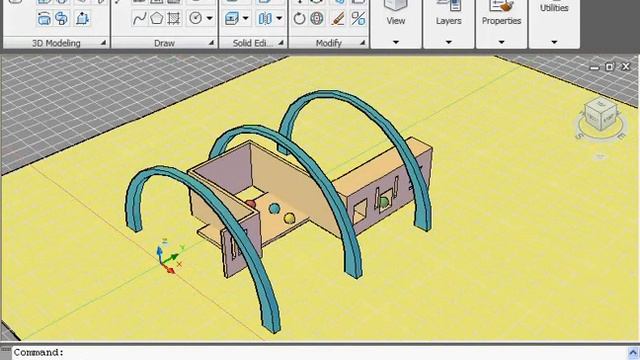The width and height of the screenshot is (640, 360).
Task: Open flyout beside two blue panels icon
Action: pos(279,18)
